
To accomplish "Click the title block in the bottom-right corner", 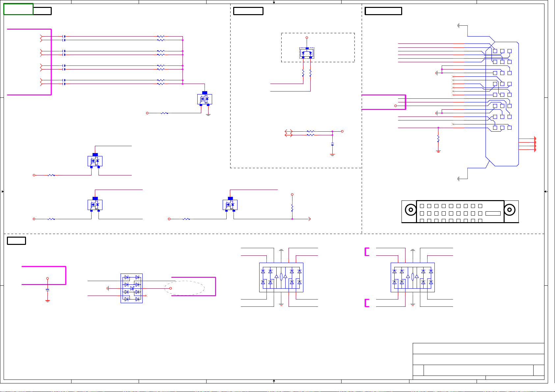I will pyautogui.click(x=478, y=361).
